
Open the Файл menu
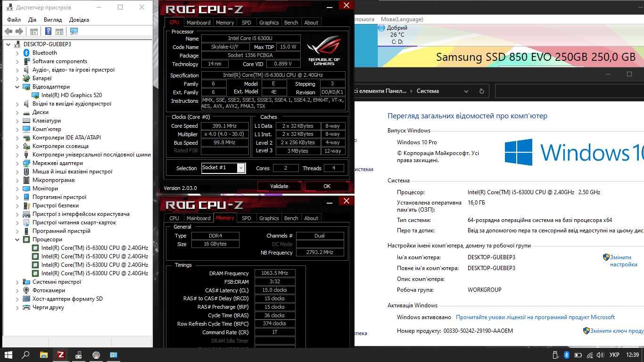pos(14,20)
